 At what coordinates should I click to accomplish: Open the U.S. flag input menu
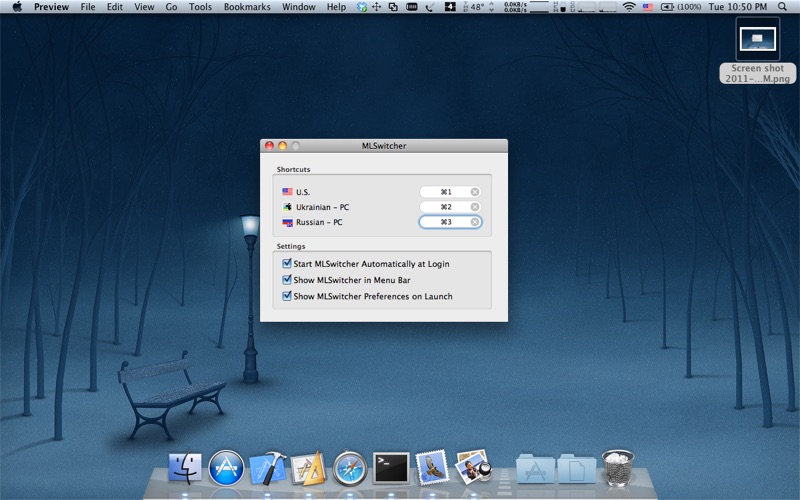coord(648,7)
